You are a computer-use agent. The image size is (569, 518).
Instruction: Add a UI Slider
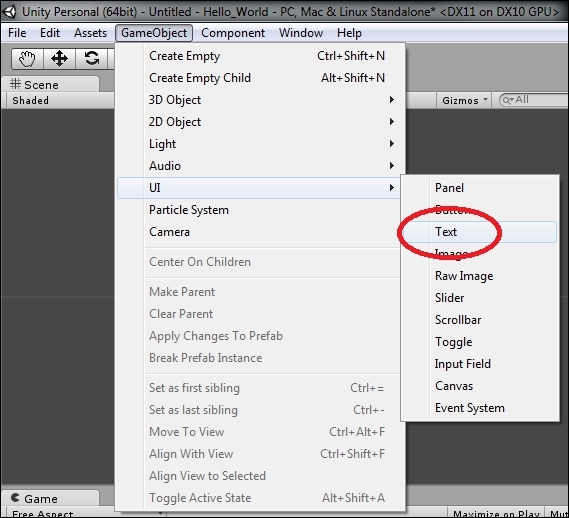[x=480, y=298]
